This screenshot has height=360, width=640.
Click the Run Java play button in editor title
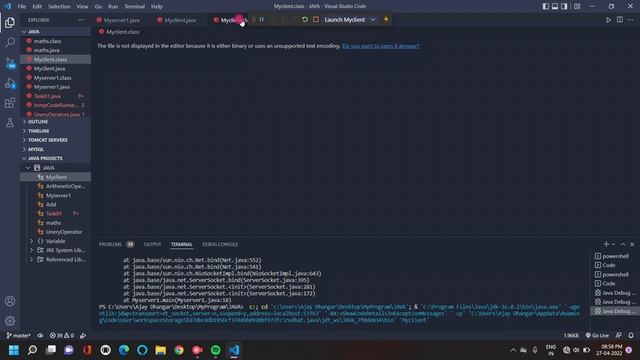coord(608,20)
